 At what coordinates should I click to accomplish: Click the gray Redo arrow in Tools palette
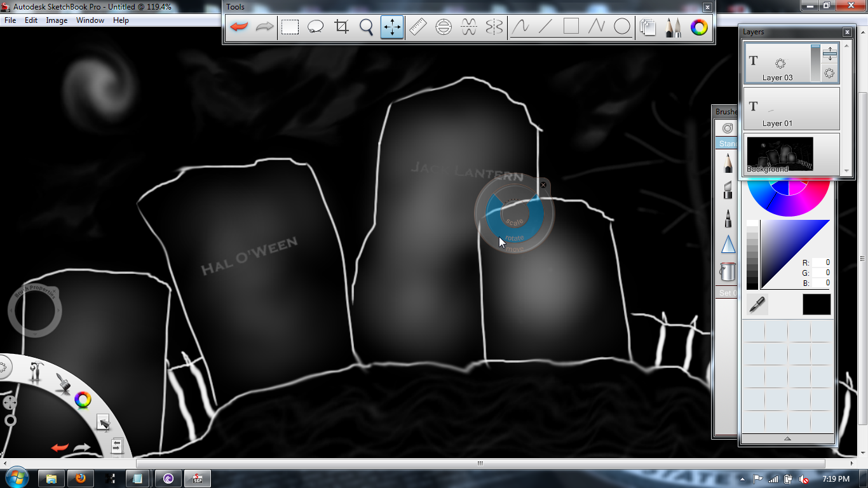[x=264, y=27]
